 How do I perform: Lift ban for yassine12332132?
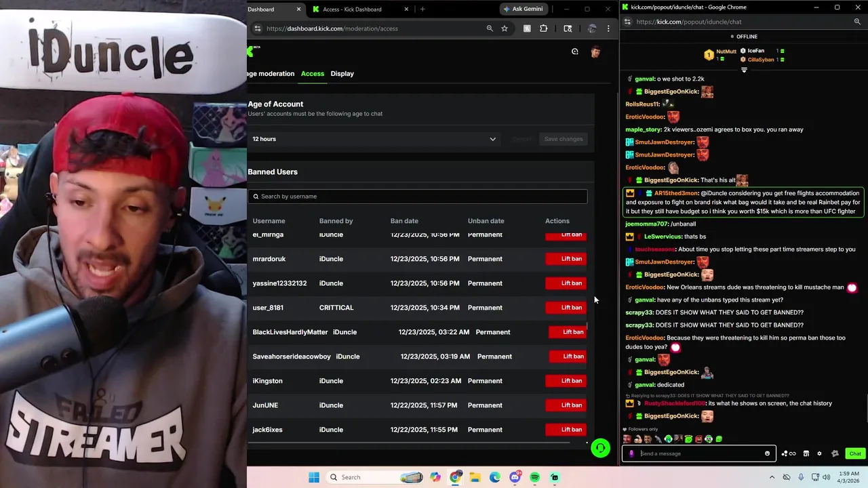click(x=566, y=283)
